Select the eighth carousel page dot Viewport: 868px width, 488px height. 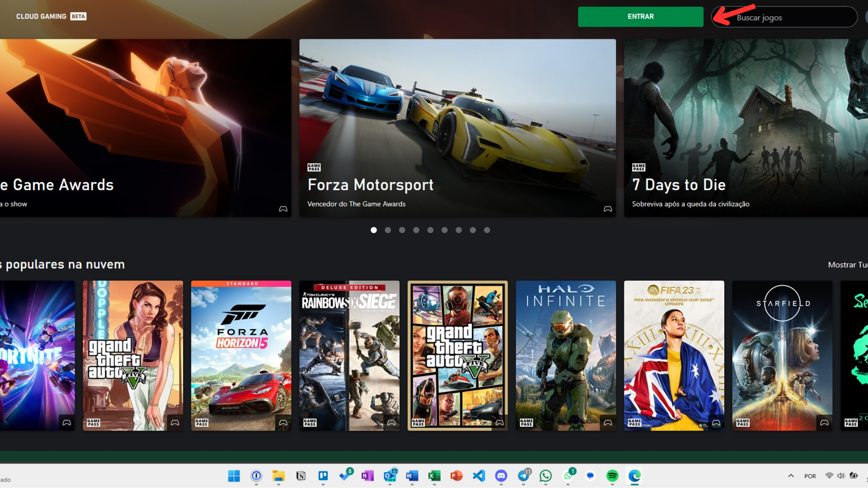(473, 230)
